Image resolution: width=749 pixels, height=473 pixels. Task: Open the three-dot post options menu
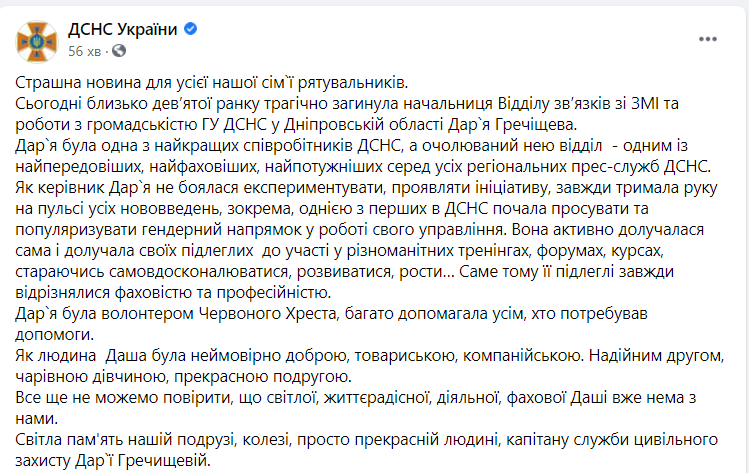tap(707, 39)
